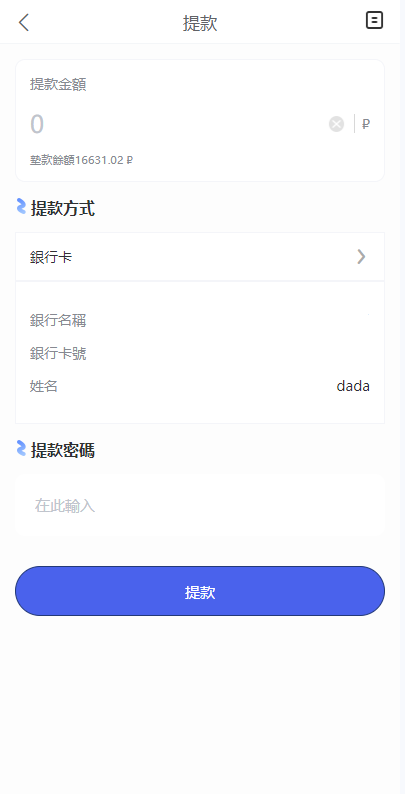Select the 墊款餘額 16631.02 balance text

click(x=82, y=161)
